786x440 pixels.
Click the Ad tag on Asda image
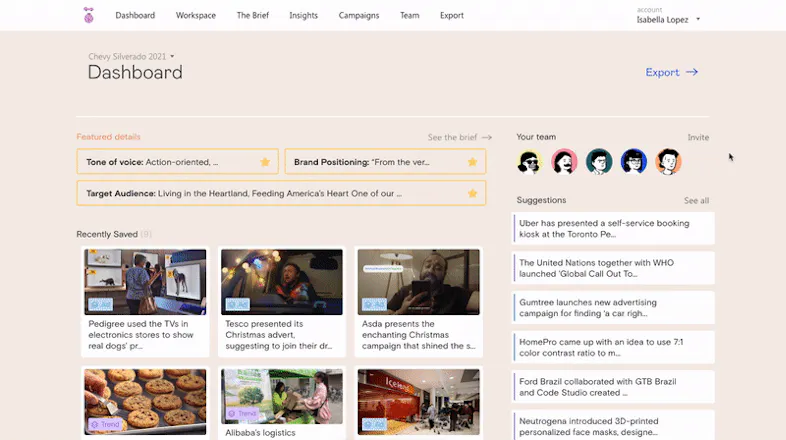(x=374, y=304)
